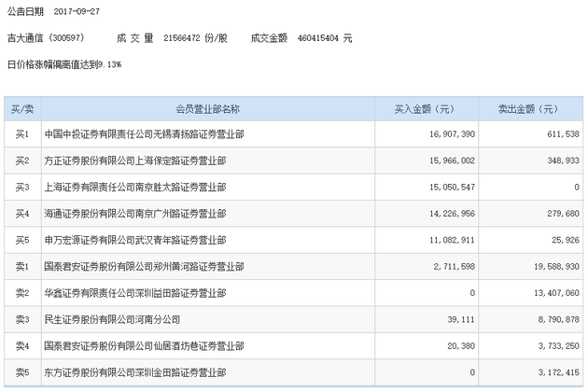Click sell amount 19,588,930
The width and height of the screenshot is (588, 392).
pyautogui.click(x=556, y=267)
